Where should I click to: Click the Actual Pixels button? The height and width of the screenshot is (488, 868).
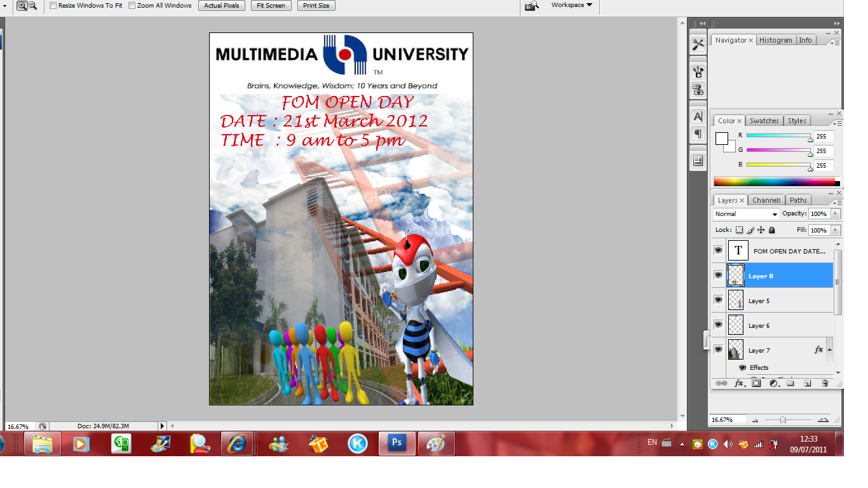[x=222, y=5]
